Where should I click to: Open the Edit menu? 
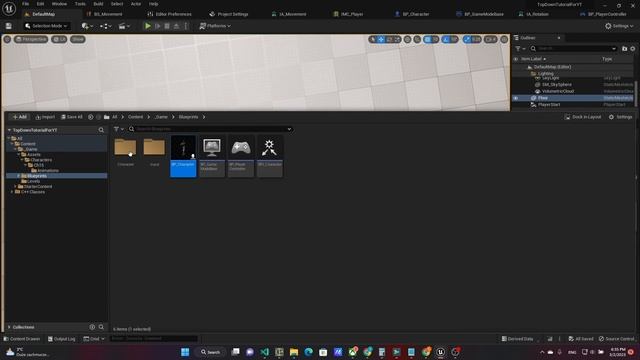tap(40, 4)
